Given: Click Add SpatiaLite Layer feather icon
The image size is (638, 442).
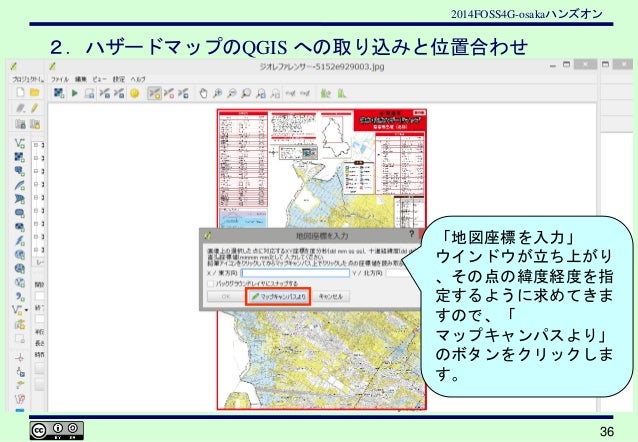Looking at the screenshot, I should click(x=20, y=185).
